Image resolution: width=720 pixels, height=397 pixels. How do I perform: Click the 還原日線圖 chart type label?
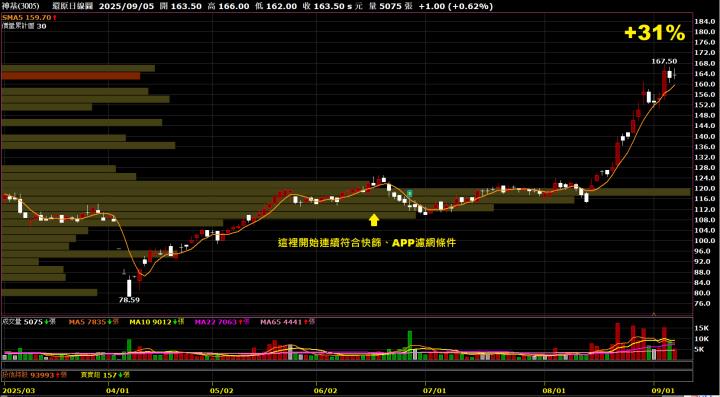[x=72, y=6]
